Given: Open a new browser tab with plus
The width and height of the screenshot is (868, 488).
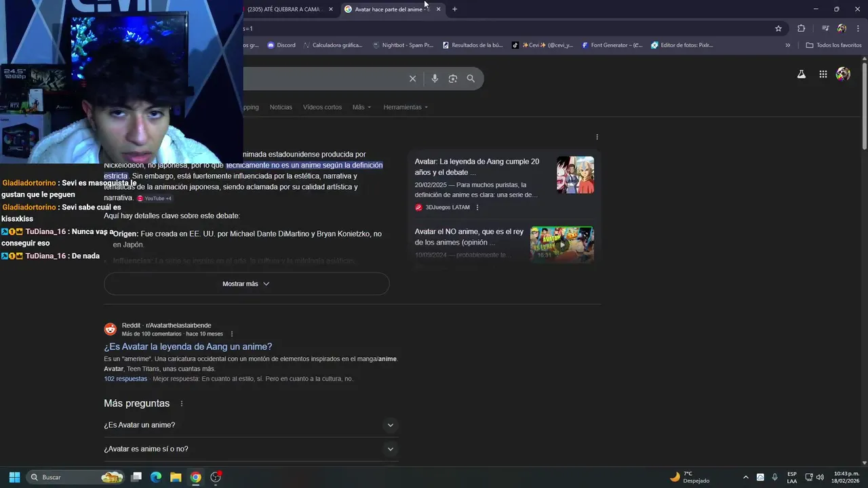Looking at the screenshot, I should pos(454,9).
